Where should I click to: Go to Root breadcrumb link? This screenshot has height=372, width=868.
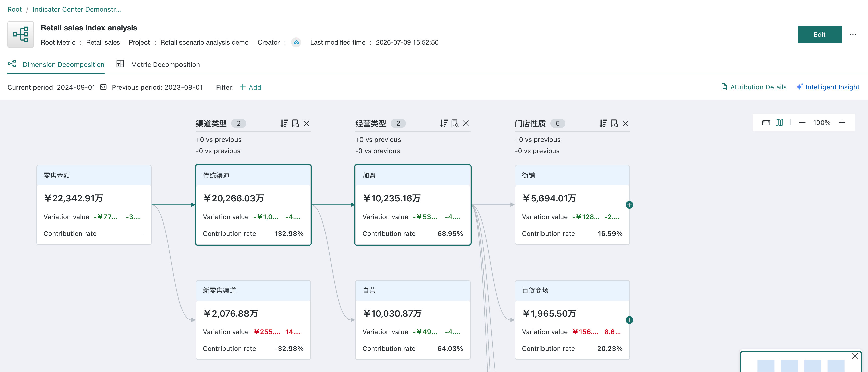tap(15, 9)
